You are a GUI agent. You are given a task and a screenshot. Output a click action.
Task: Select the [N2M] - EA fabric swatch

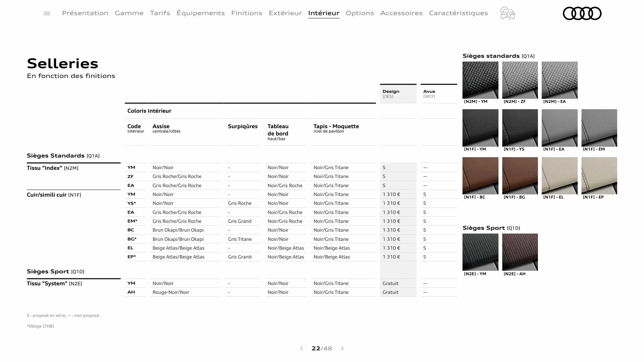pos(560,80)
